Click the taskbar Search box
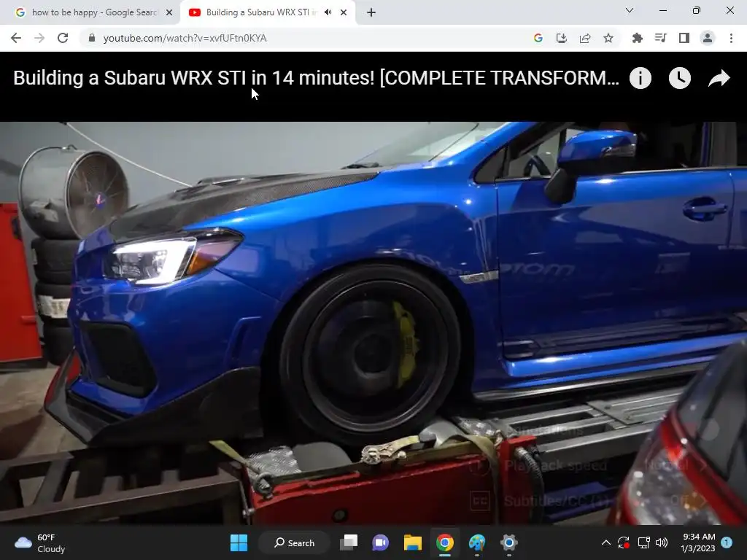 pyautogui.click(x=294, y=542)
